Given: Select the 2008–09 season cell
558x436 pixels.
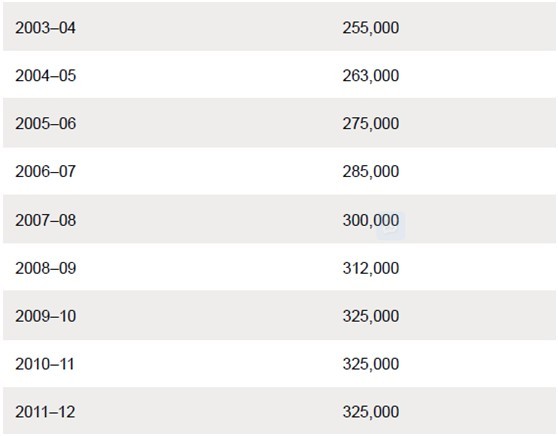Looking at the screenshot, I should pyautogui.click(x=45, y=268).
